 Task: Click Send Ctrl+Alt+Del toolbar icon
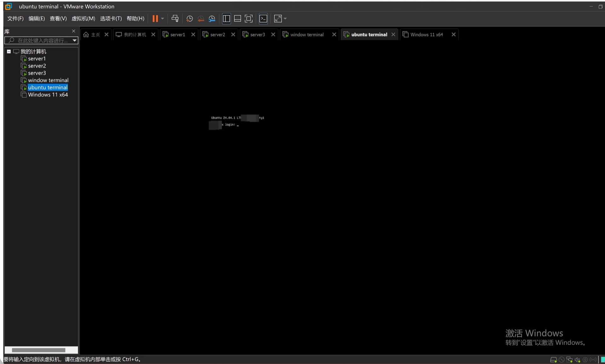click(x=175, y=19)
